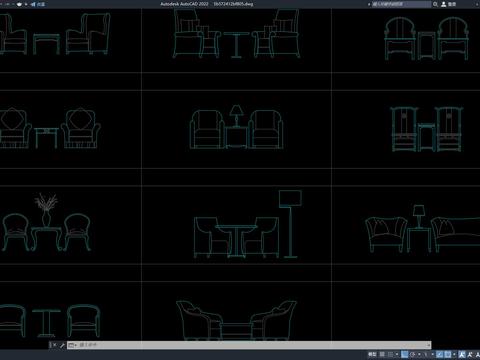Open recent commands dropdown in command line
The image size is (480, 360).
point(72,345)
